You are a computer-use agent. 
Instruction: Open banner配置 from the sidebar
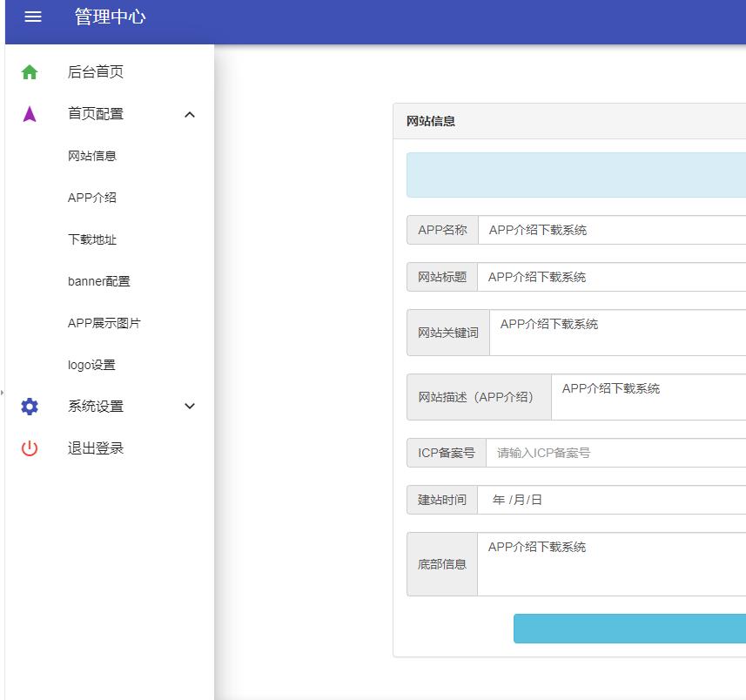click(x=99, y=281)
